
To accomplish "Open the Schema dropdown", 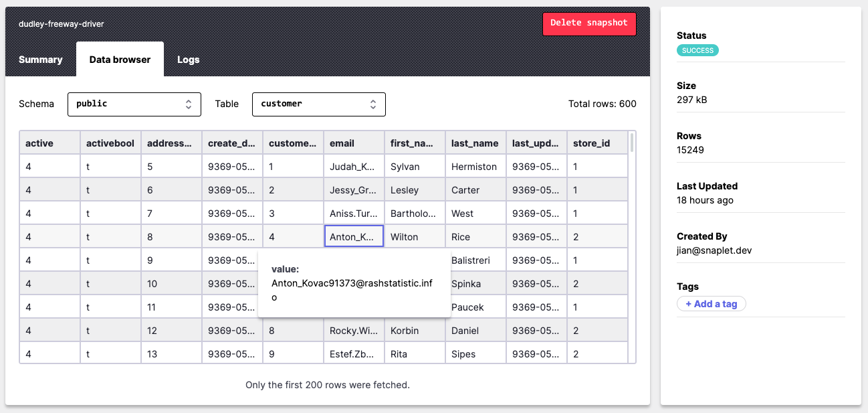I will 134,104.
